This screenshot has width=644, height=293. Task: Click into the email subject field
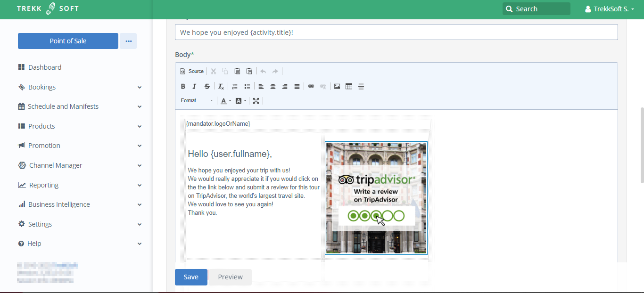[x=396, y=33]
